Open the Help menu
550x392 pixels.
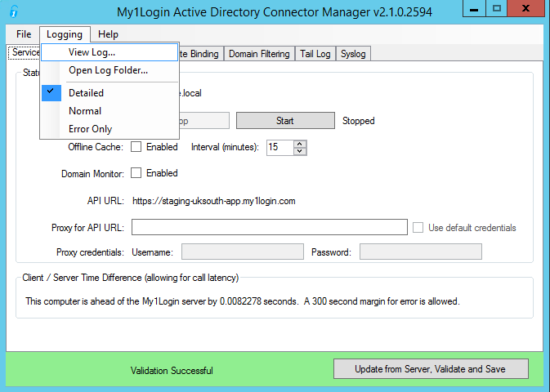point(108,34)
